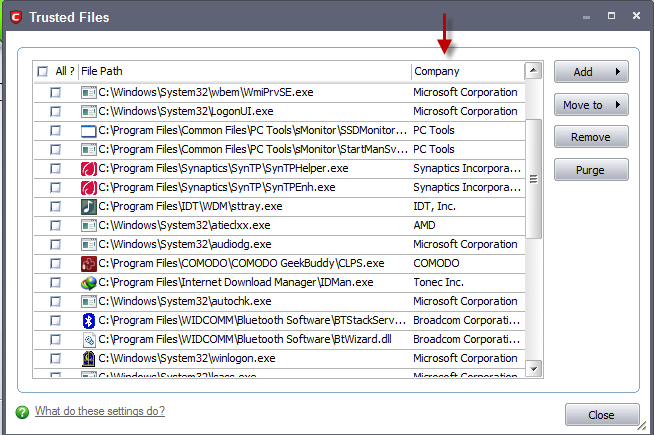Sort by Company column header

tap(467, 71)
